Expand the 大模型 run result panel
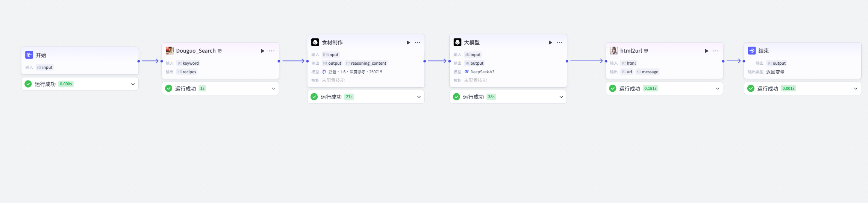 (x=561, y=97)
